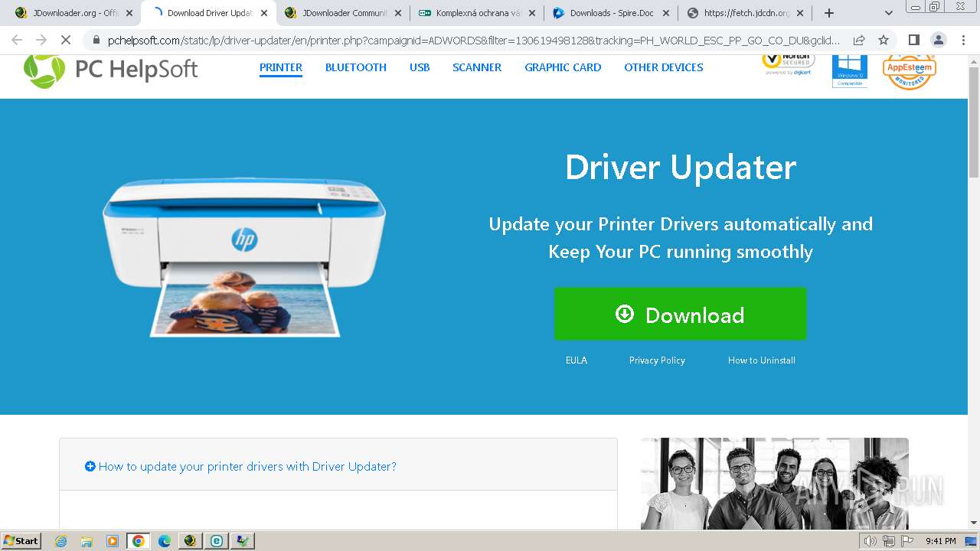This screenshot has width=980, height=551.
Task: Open Windows Explorer folder from taskbar
Action: 87,541
